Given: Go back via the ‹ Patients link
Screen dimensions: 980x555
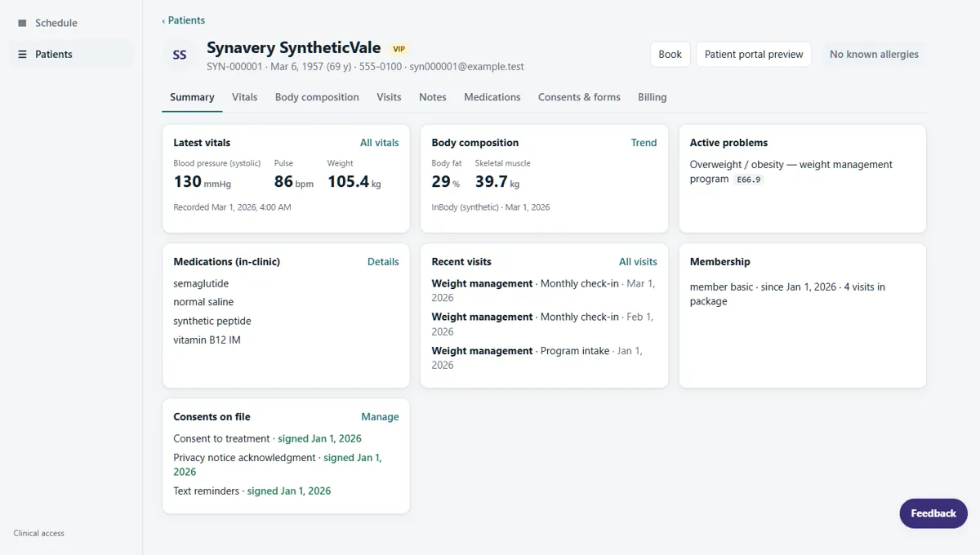Looking at the screenshot, I should click(184, 20).
